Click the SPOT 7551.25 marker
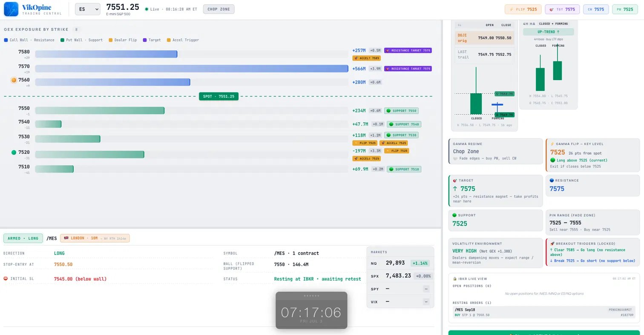 [218, 96]
